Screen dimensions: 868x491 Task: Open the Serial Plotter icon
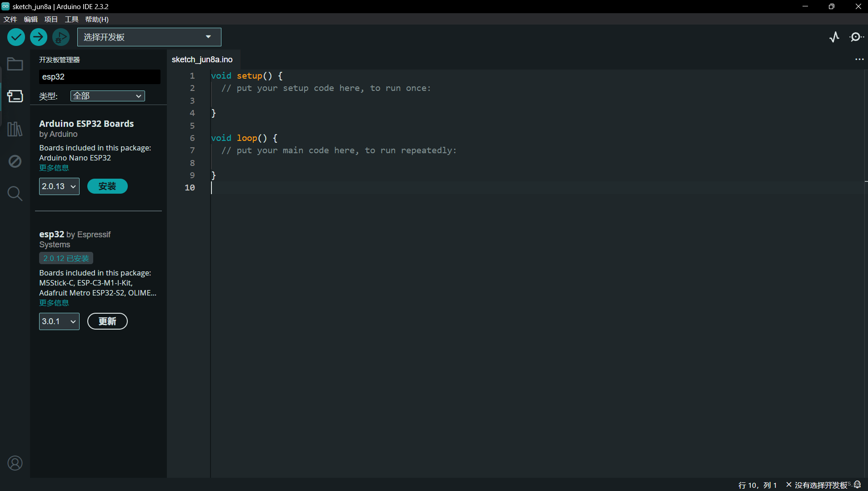pyautogui.click(x=834, y=37)
